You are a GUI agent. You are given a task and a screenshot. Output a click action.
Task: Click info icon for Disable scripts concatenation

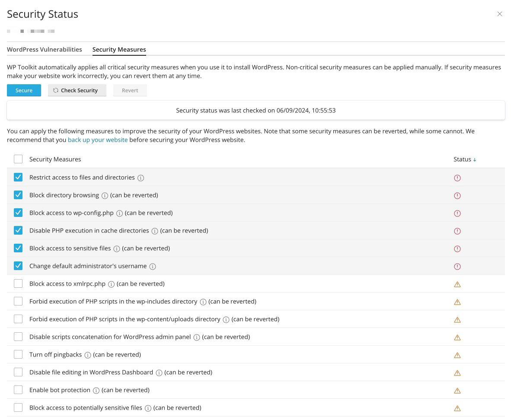tap(196, 337)
